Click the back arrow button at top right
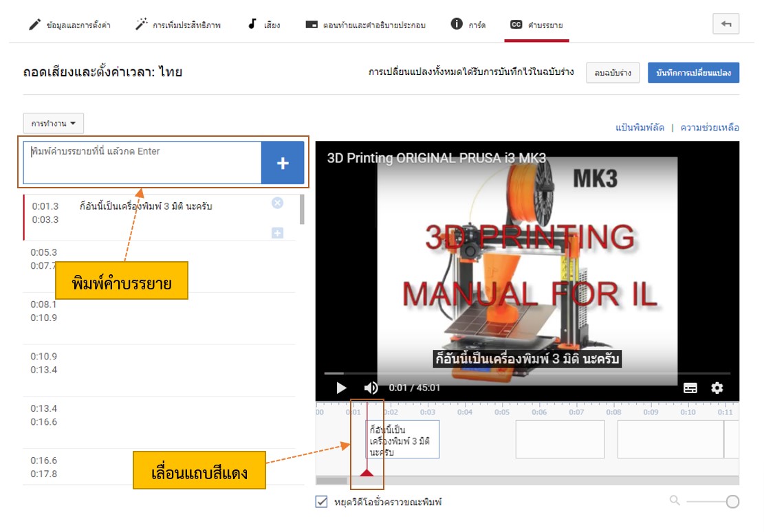Viewport: 764px width, 532px height. point(726,24)
